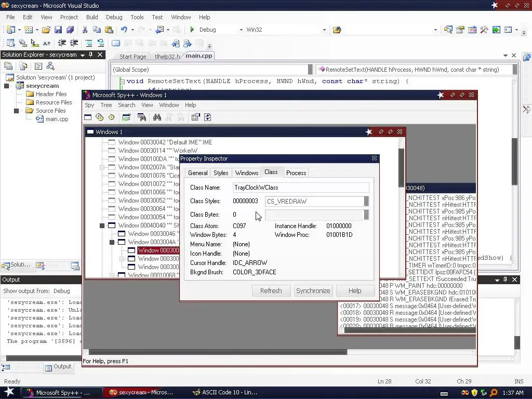Toggle the Solution Explorer auto-hide pin
This screenshot has height=399, width=532.
coord(90,55)
